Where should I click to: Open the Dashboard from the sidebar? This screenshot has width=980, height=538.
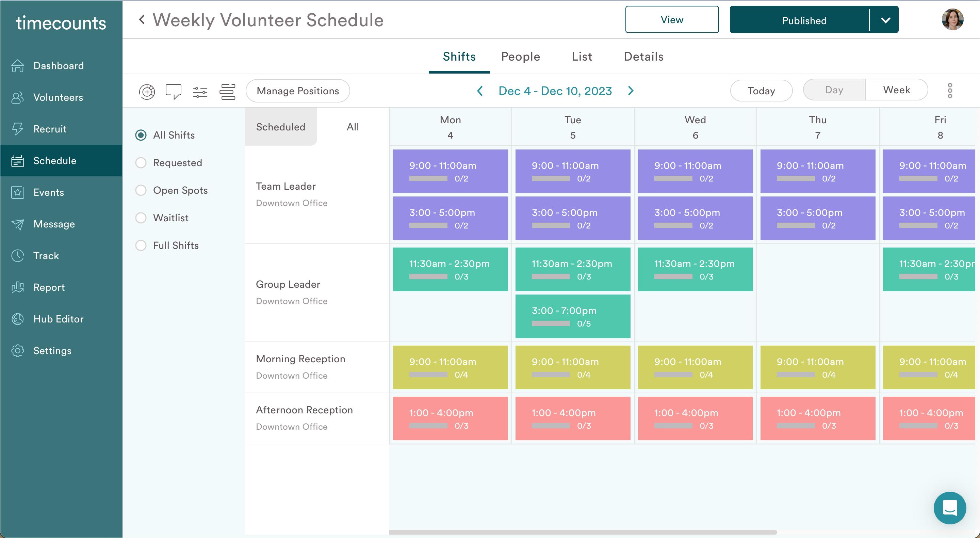pos(59,65)
